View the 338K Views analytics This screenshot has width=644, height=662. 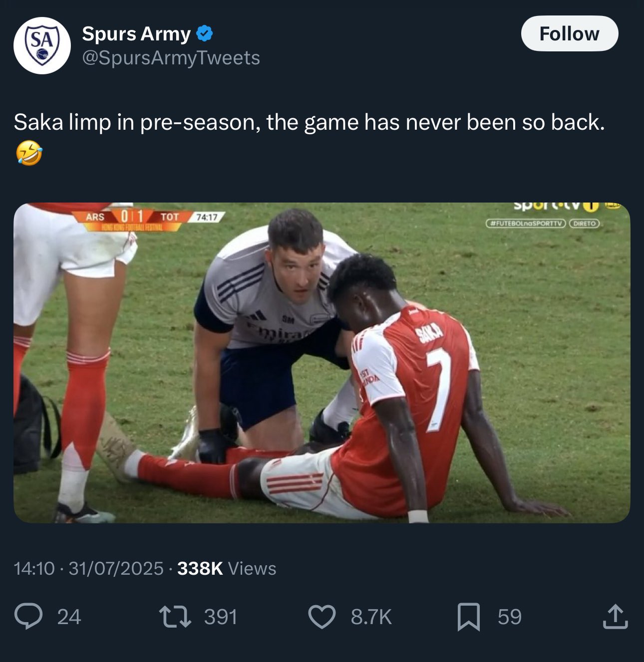[x=227, y=568]
